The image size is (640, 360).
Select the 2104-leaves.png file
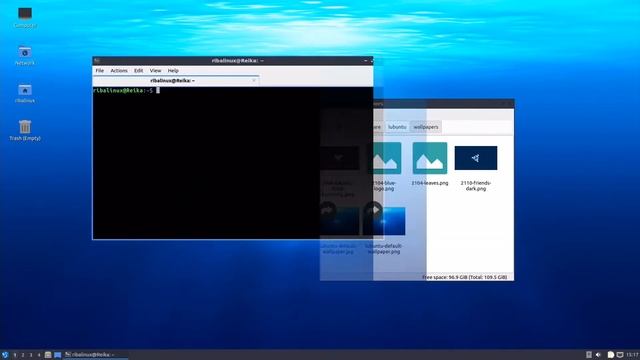[x=430, y=164]
